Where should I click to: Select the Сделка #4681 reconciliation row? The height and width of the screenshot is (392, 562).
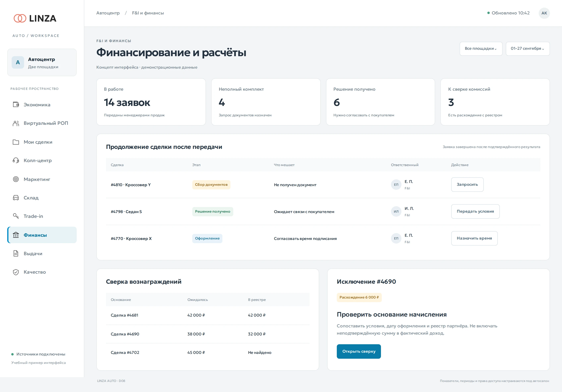click(x=208, y=315)
